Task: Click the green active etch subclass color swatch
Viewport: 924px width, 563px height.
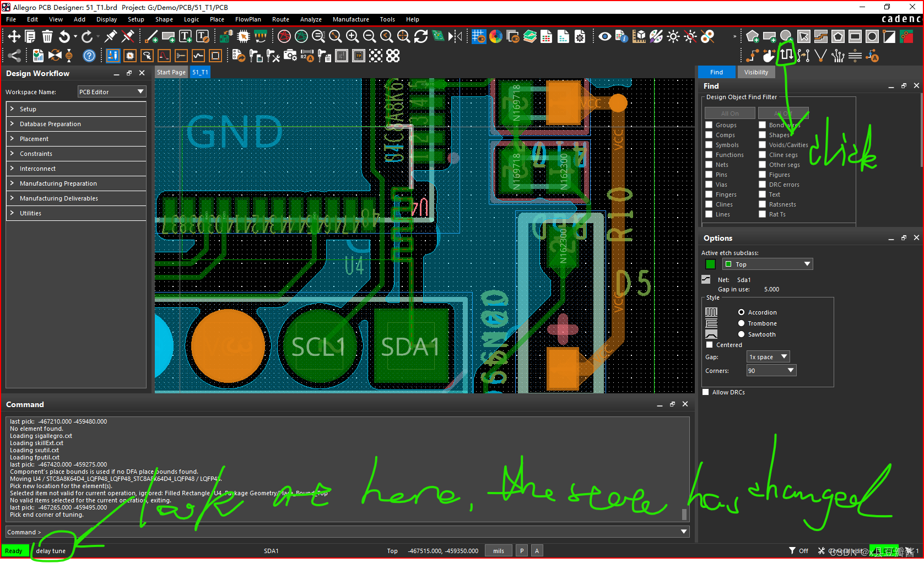Action: click(710, 264)
